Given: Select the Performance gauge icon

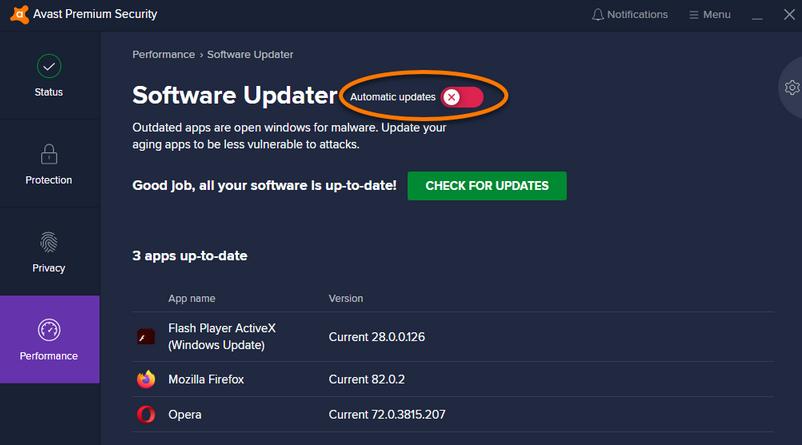Looking at the screenshot, I should tap(49, 330).
